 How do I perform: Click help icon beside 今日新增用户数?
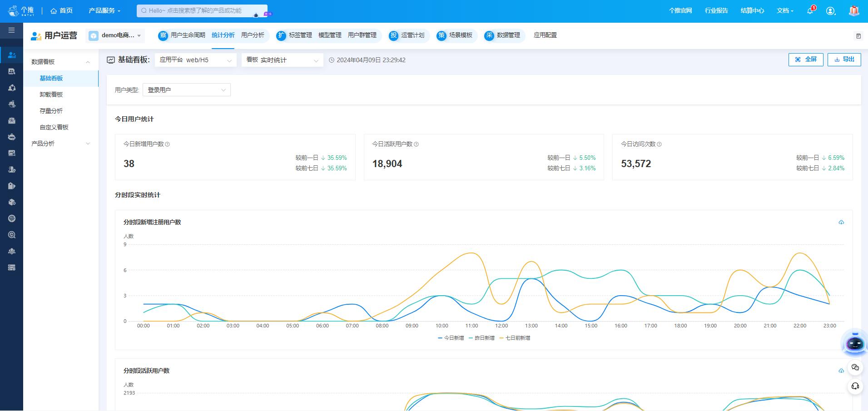(x=167, y=144)
